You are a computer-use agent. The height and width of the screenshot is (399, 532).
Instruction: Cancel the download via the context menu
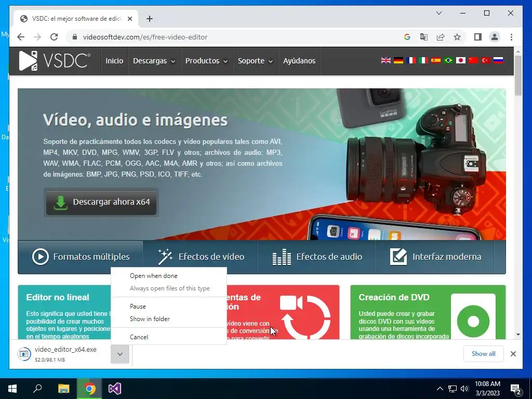coord(169,337)
